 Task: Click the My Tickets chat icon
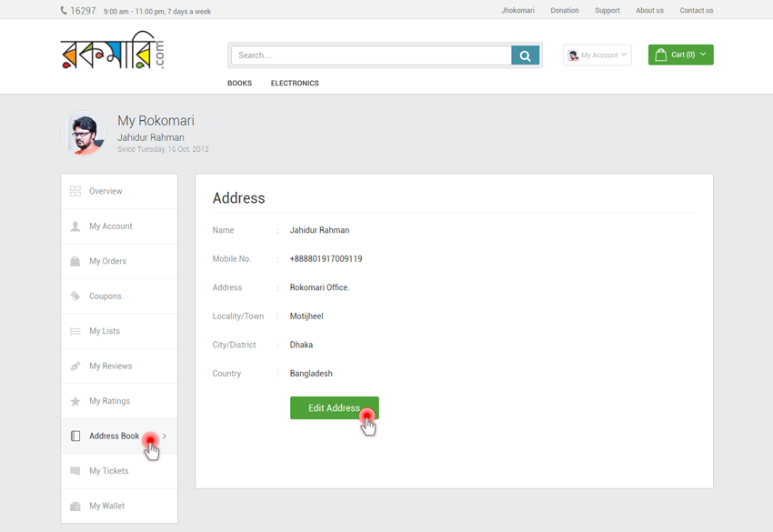tap(75, 471)
